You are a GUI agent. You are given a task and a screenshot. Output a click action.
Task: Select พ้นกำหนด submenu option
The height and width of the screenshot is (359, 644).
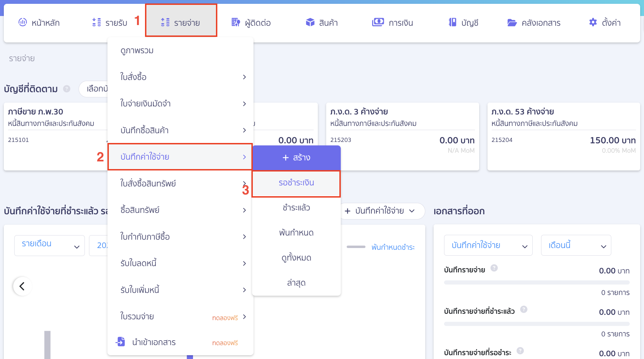(x=296, y=233)
